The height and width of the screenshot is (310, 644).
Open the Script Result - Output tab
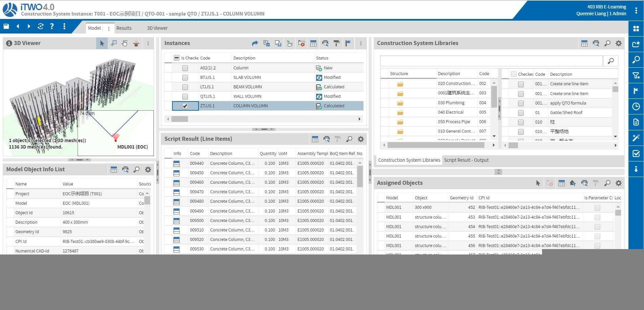click(x=466, y=160)
